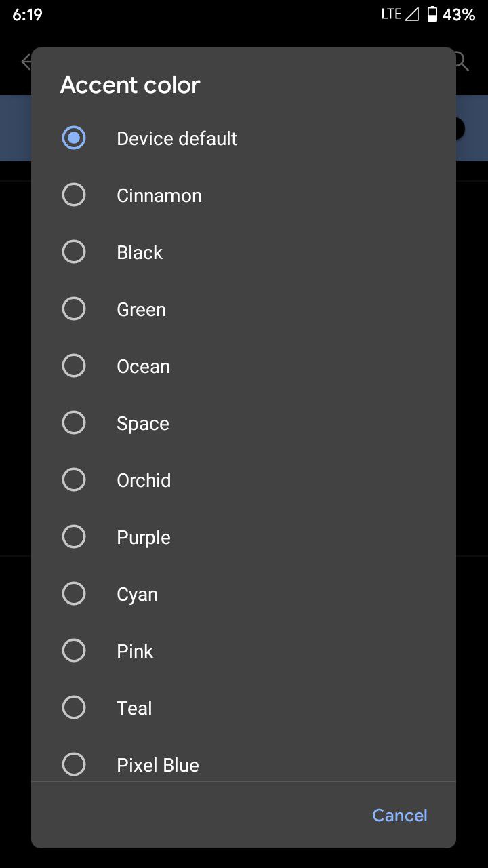Screen dimensions: 488x868
Task: Tap the LTE signal indicator
Action: coord(400,14)
